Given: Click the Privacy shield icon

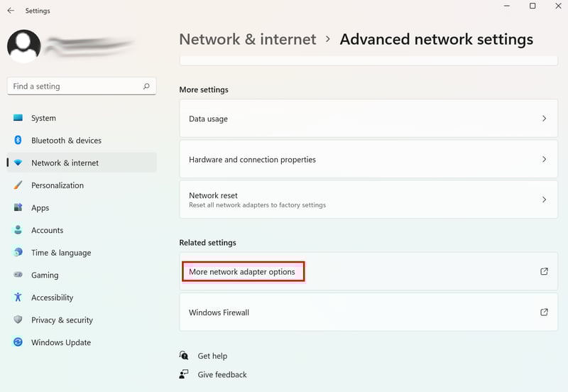Looking at the screenshot, I should point(18,320).
